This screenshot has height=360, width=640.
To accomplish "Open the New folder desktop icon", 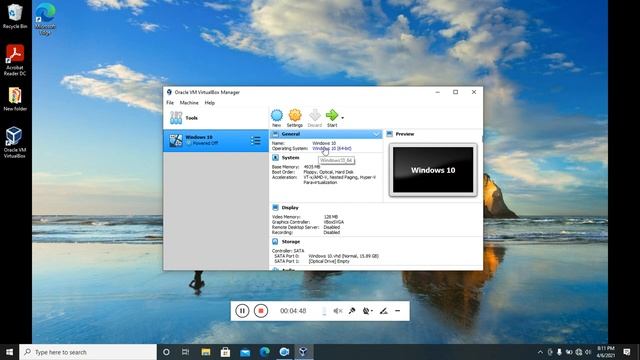I will point(15,99).
